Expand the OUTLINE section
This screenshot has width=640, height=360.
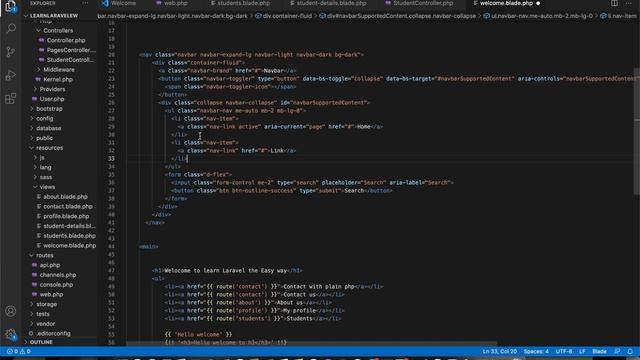[x=41, y=342]
